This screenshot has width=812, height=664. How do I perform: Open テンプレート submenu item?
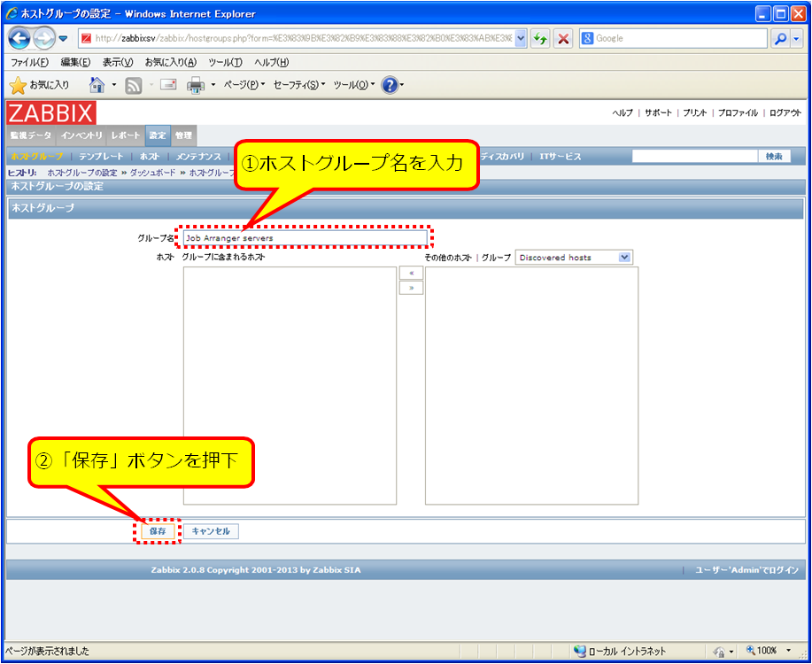tap(101, 157)
